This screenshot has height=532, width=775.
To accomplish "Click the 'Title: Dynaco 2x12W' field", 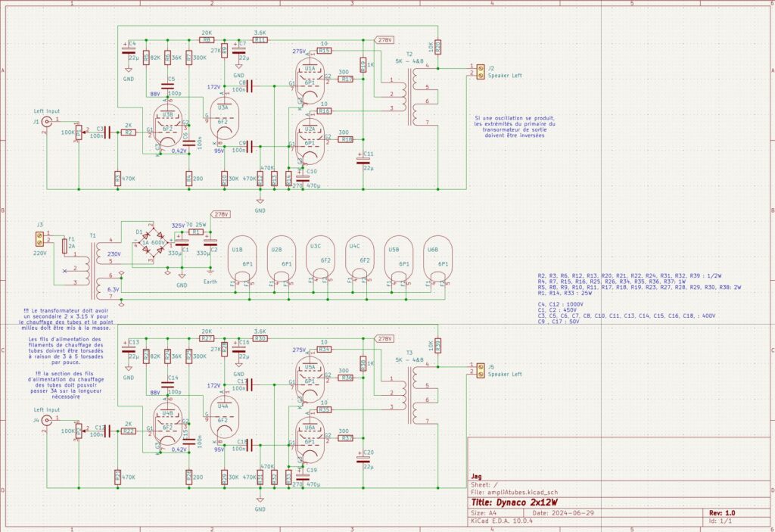I will tap(515, 502).
